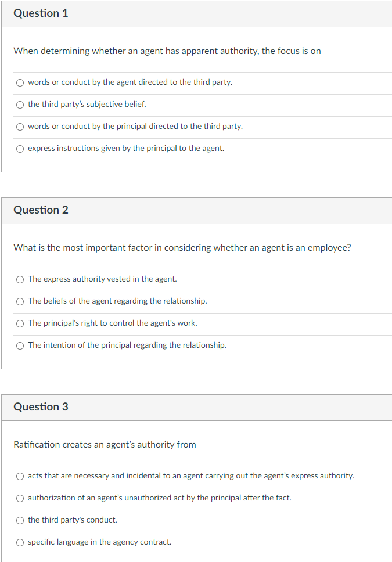Screen dimensions: 392x562
Task: Click the Question 3 header
Action: 41,407
